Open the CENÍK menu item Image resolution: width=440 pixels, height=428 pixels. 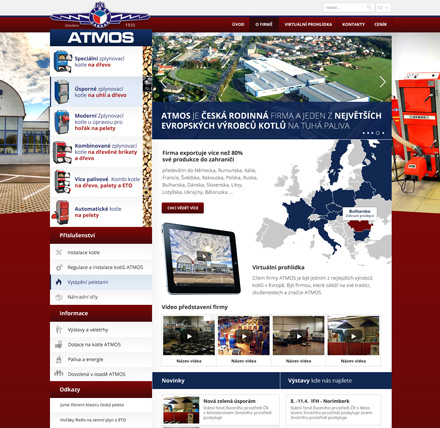380,24
